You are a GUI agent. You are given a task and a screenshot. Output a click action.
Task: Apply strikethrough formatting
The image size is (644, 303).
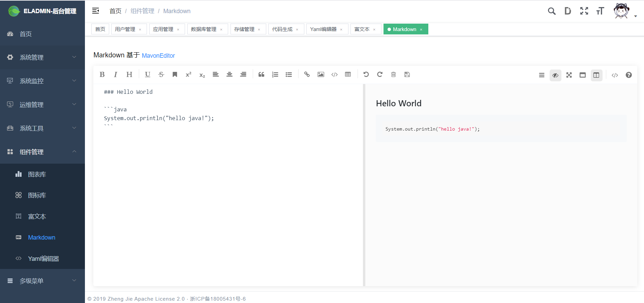click(161, 75)
